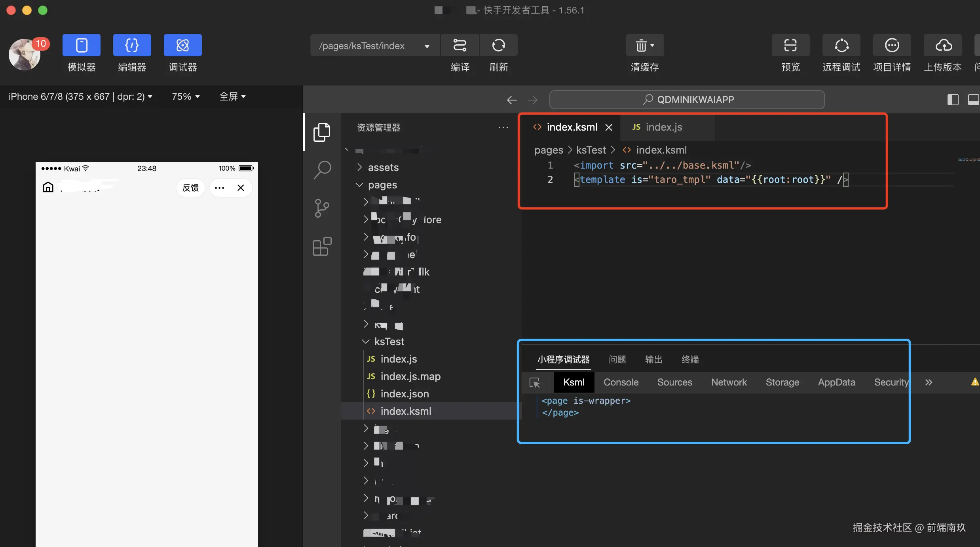Open the 75% zoom dropdown
The width and height of the screenshot is (980, 547).
186,97
